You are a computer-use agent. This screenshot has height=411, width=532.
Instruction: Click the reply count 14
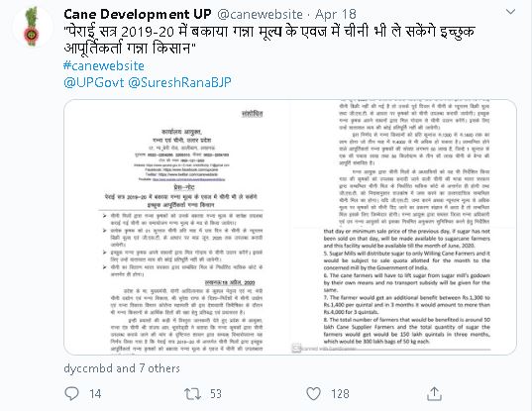[x=95, y=394]
